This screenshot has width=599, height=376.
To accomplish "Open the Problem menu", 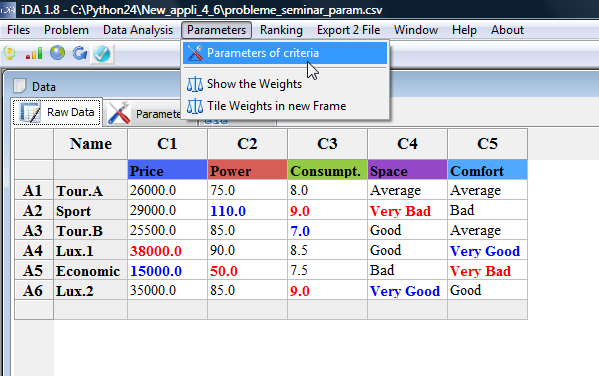I will coord(66,30).
